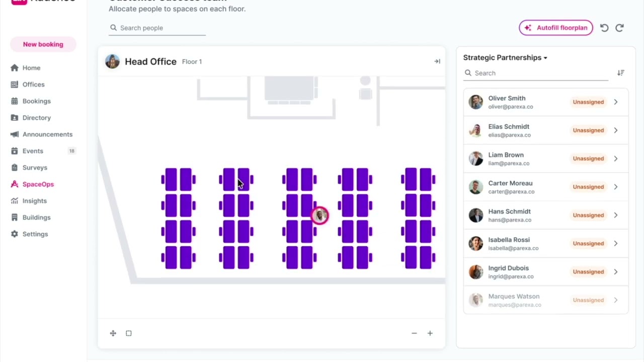
Task: Click Hans Schmidt's Unassigned badge
Action: pos(588,215)
